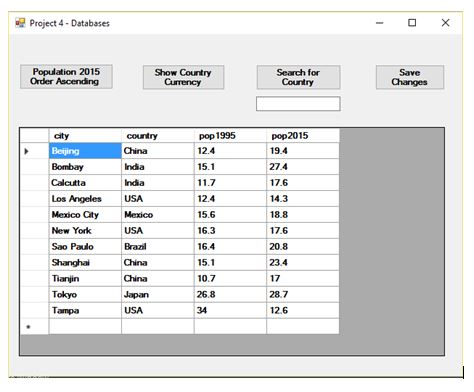Select pop1995 value 12.4 in Los Angeles row
The width and height of the screenshot is (474, 392).
click(x=230, y=199)
